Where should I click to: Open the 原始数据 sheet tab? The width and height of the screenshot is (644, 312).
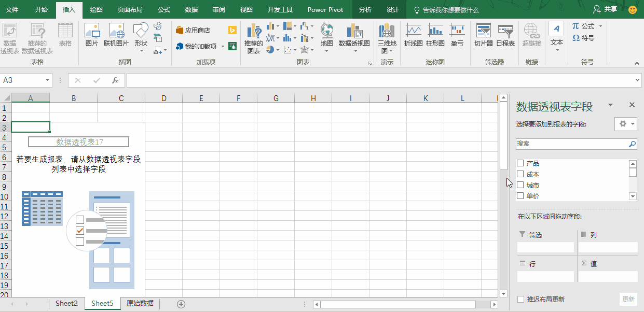click(x=140, y=303)
